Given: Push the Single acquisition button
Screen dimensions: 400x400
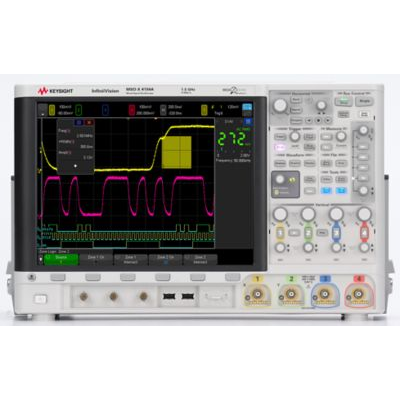Looking at the screenshot, I should click(364, 101).
